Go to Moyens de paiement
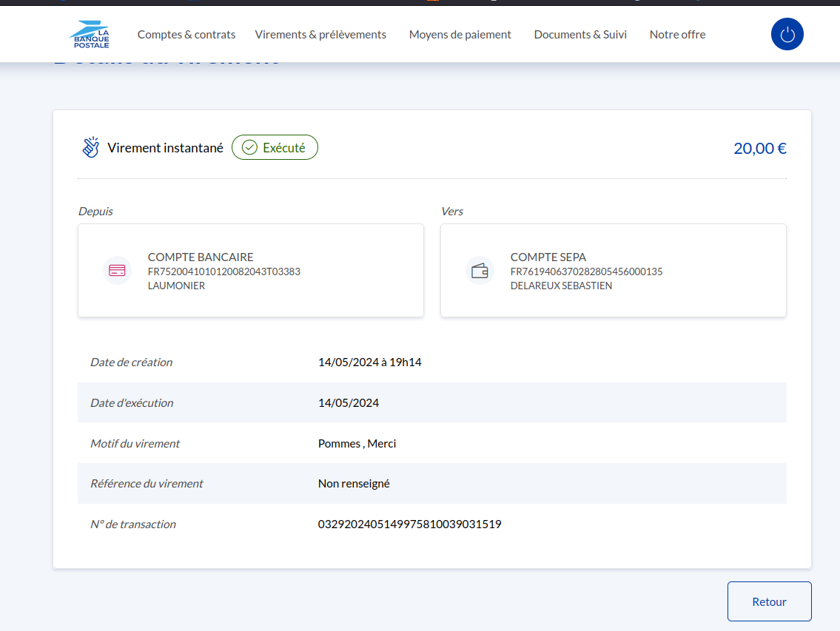 (460, 34)
